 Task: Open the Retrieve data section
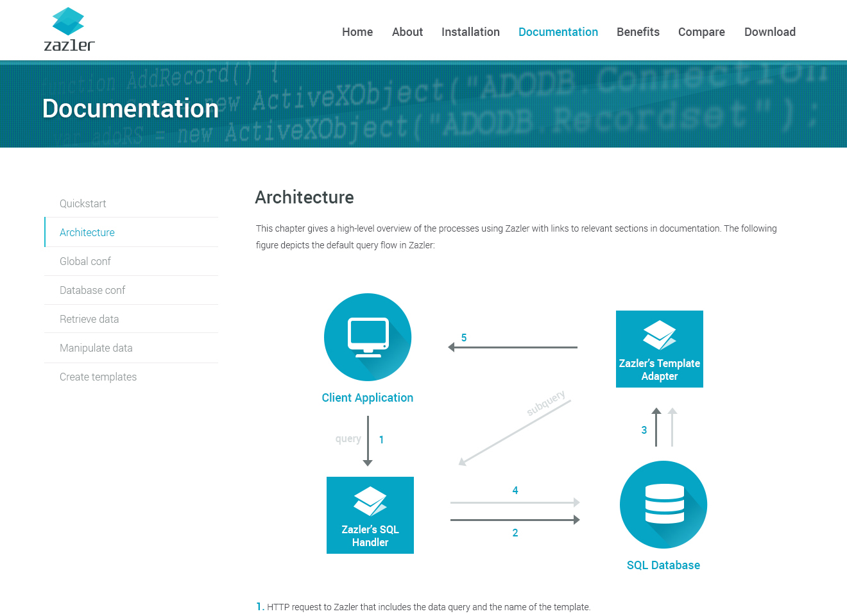[89, 319]
